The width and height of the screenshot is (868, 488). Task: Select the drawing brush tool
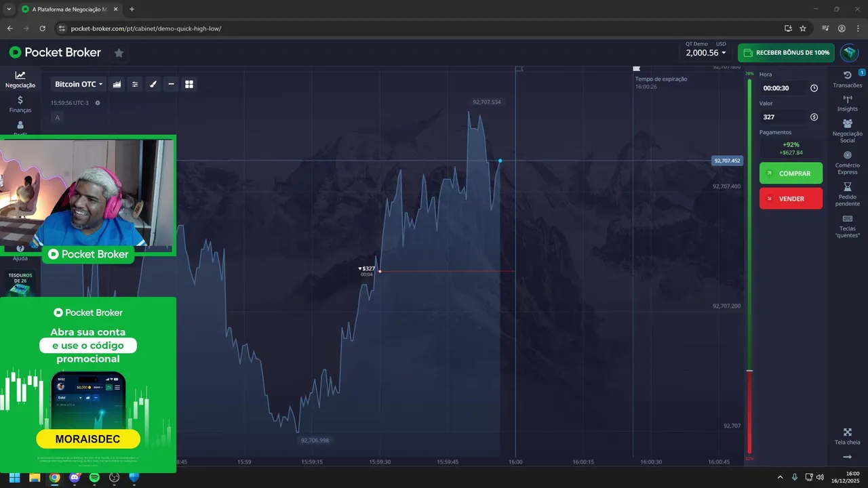coord(153,84)
